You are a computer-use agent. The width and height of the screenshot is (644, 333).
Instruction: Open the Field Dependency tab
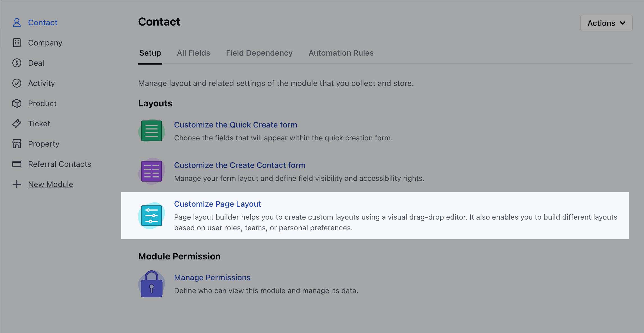point(259,53)
